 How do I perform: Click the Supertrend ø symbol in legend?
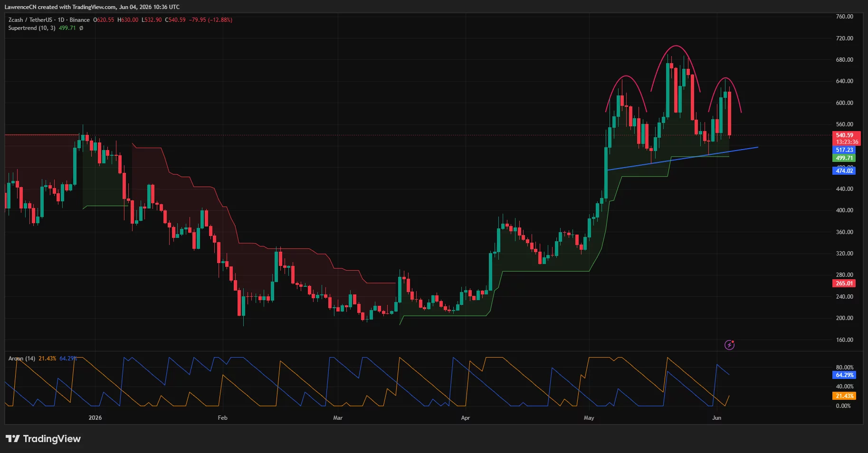click(81, 28)
